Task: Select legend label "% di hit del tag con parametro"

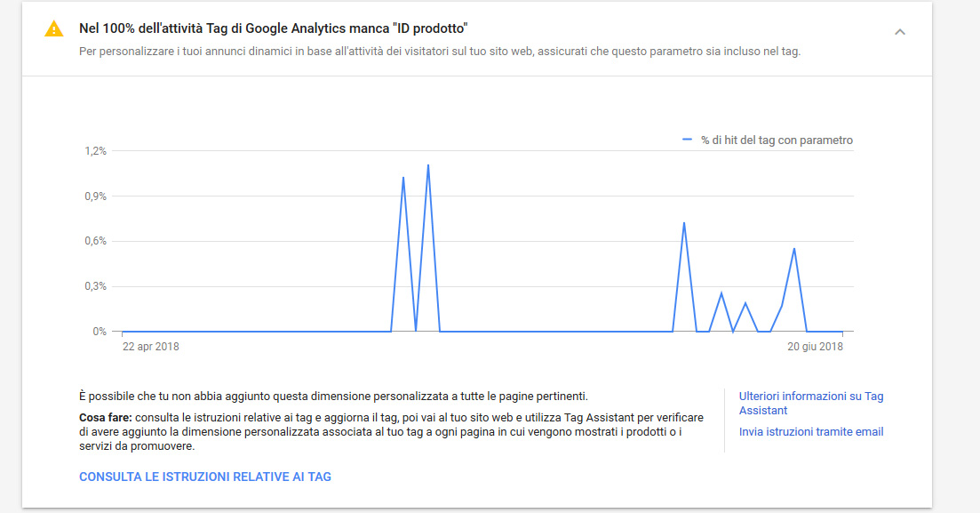Action: coord(777,140)
